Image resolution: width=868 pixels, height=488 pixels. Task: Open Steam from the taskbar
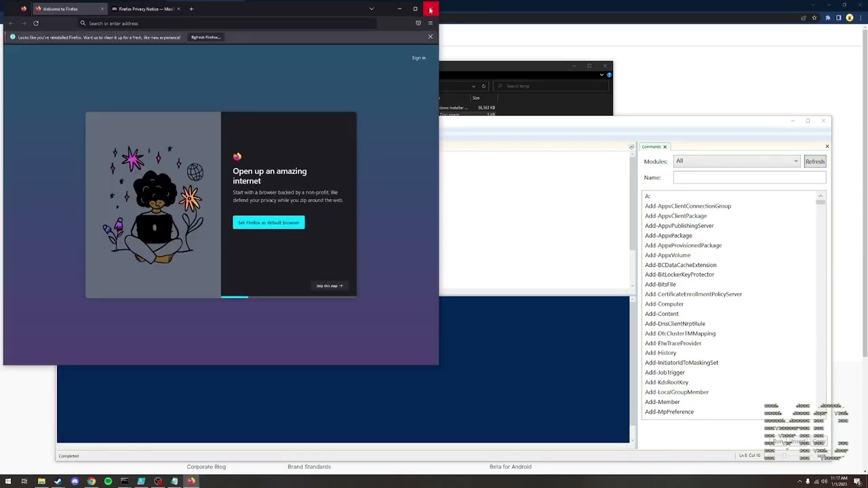pos(58,481)
